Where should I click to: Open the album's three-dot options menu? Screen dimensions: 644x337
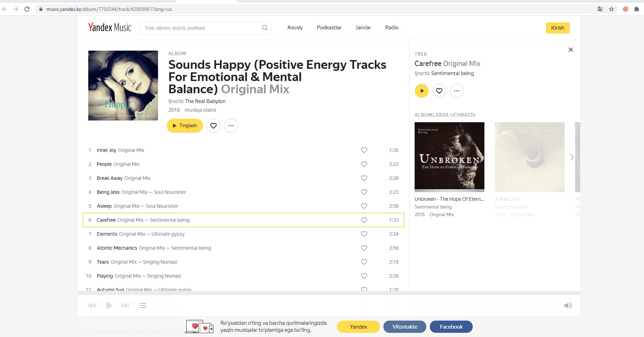click(x=231, y=126)
